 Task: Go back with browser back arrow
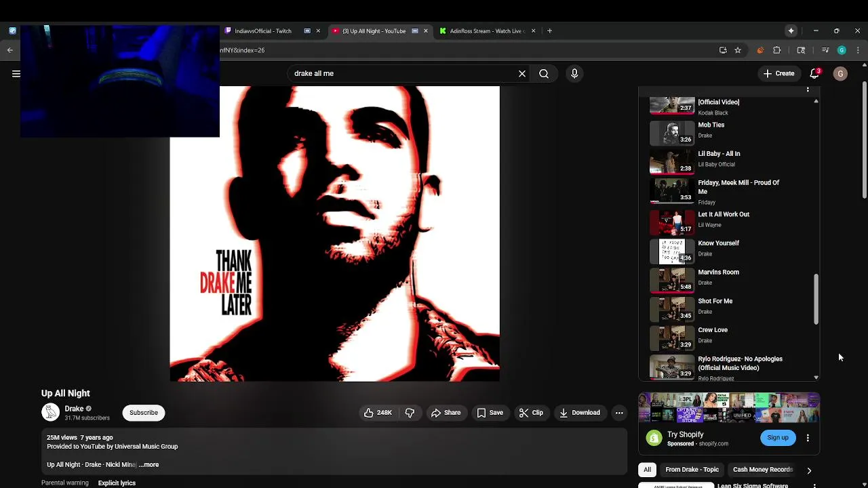pyautogui.click(x=10, y=50)
